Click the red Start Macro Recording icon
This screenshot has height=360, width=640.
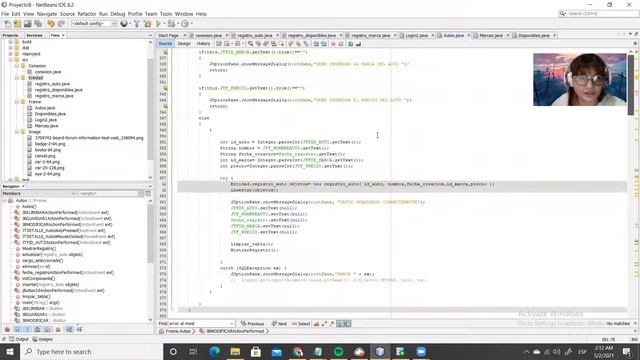333,44
